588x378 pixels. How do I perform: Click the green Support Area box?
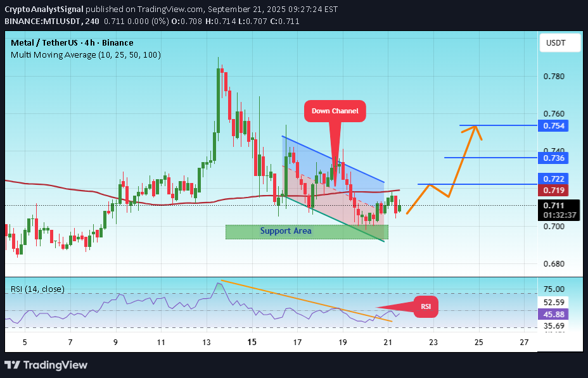(307, 232)
